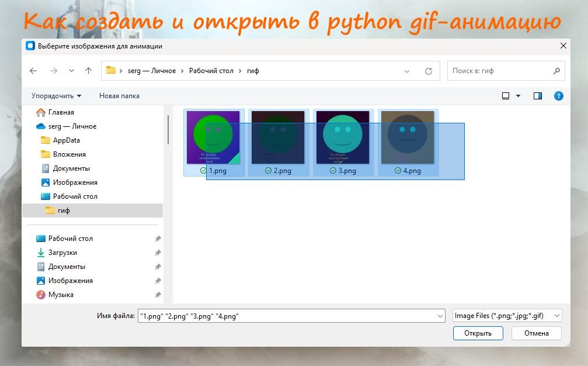This screenshot has height=366, width=588.
Task: Open recent locations chevron next to forward arrow
Action: 71,71
